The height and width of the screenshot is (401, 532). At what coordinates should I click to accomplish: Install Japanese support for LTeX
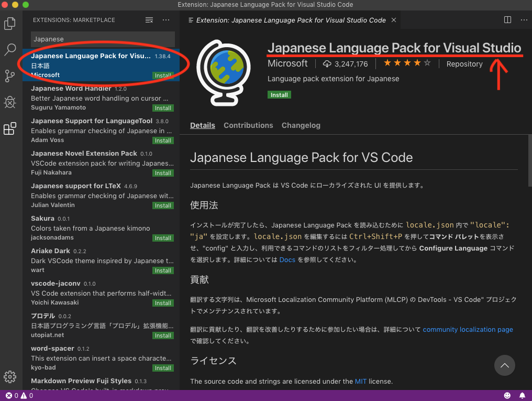click(x=163, y=205)
